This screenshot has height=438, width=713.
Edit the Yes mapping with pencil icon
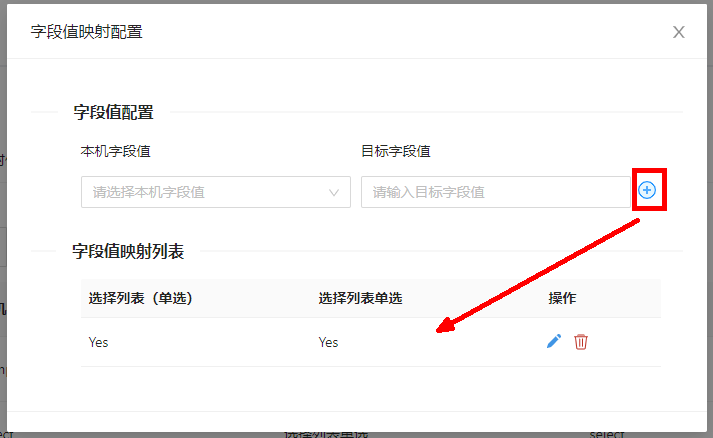pos(553,342)
